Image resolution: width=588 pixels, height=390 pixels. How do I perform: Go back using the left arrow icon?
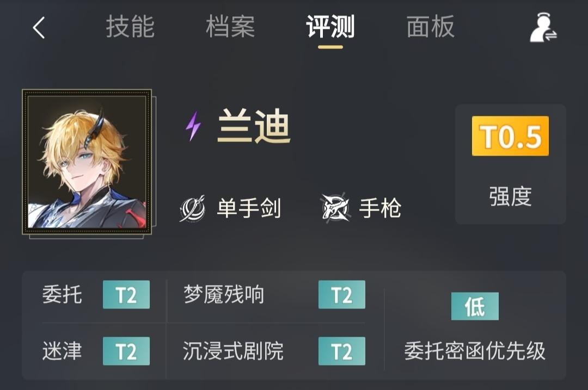39,28
